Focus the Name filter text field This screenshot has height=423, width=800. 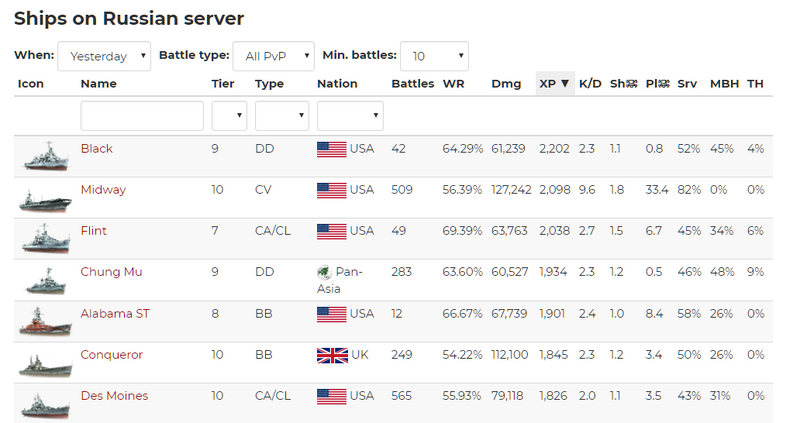tap(142, 116)
